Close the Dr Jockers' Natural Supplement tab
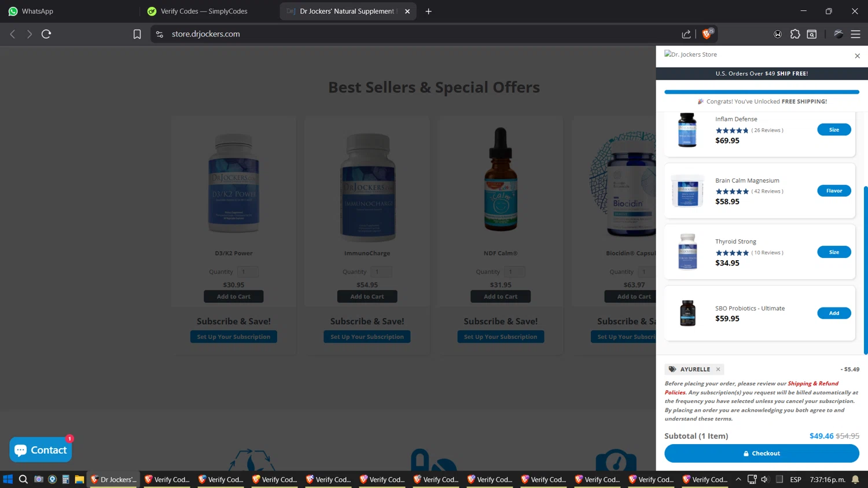This screenshot has height=488, width=868. (x=407, y=11)
